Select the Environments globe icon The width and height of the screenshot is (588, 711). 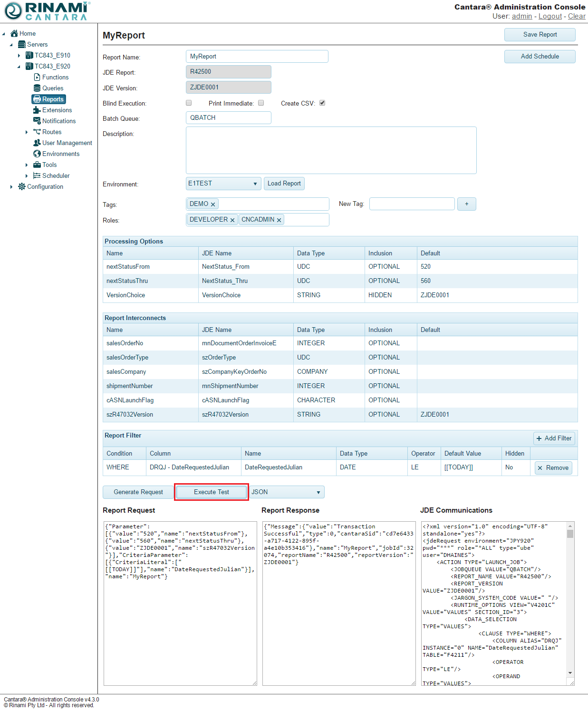(x=37, y=154)
